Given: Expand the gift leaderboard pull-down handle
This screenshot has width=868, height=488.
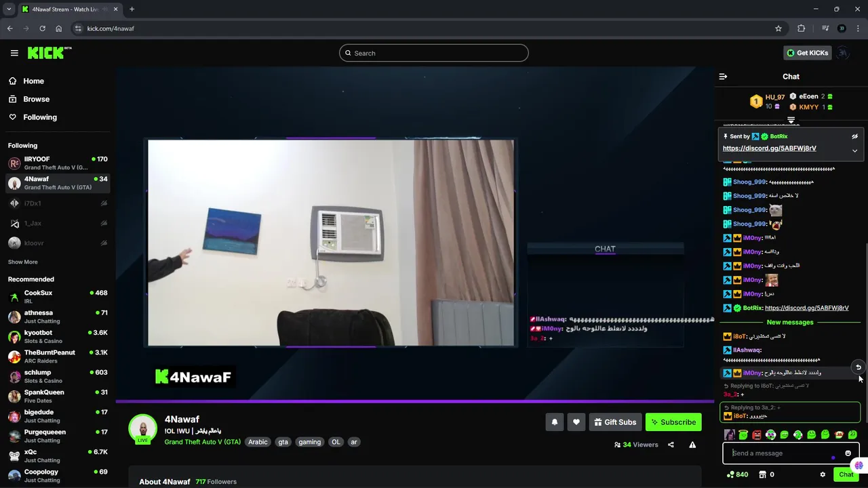Looking at the screenshot, I should [791, 120].
